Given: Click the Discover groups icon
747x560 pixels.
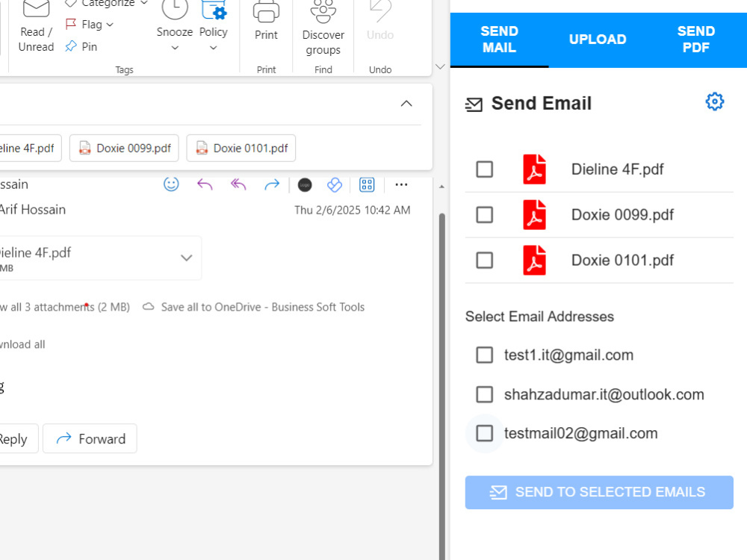Looking at the screenshot, I should point(323,10).
